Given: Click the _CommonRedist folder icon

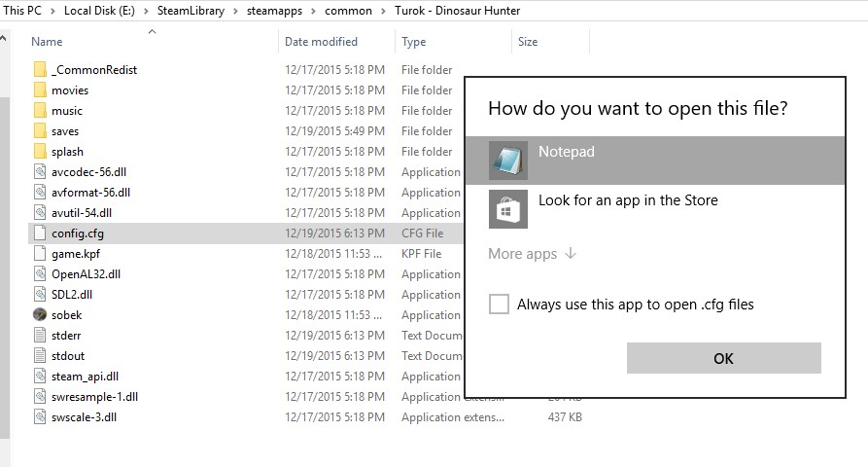Looking at the screenshot, I should tap(40, 69).
